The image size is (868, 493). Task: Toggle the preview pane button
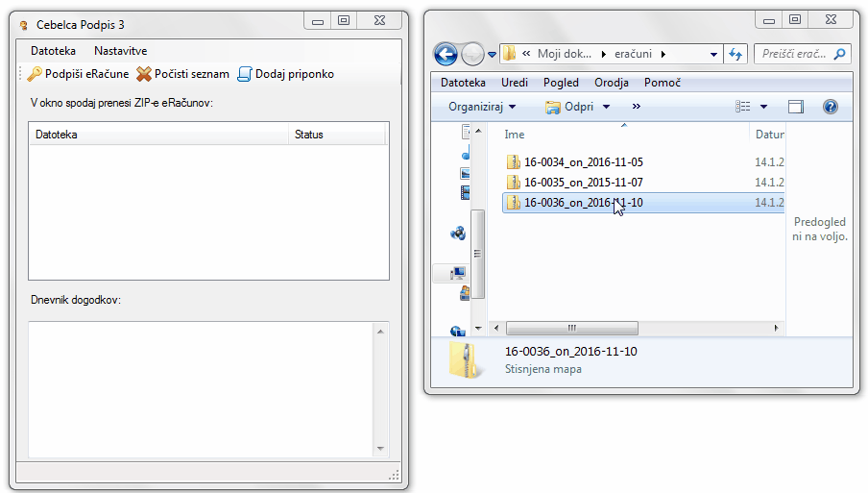pyautogui.click(x=795, y=107)
